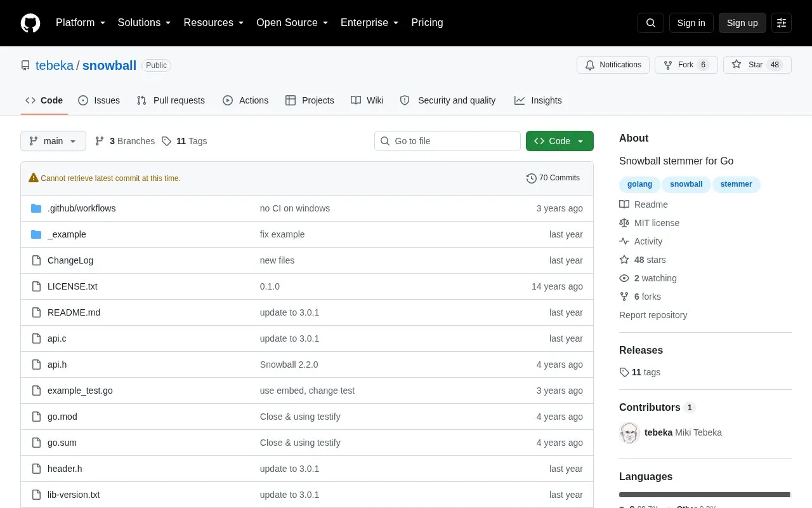
Task: View the 11 Tags link beside branches
Action: 185,141
